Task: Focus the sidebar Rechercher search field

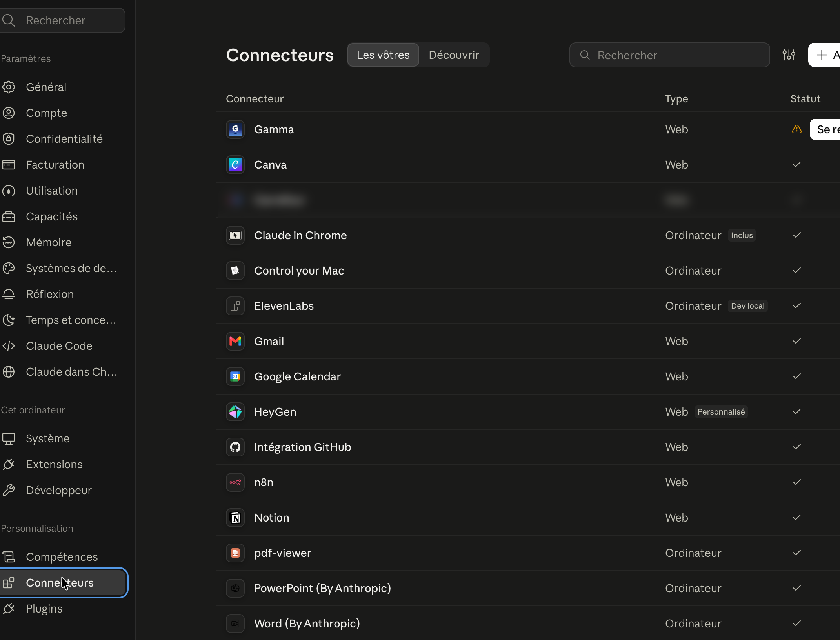Action: [63, 20]
